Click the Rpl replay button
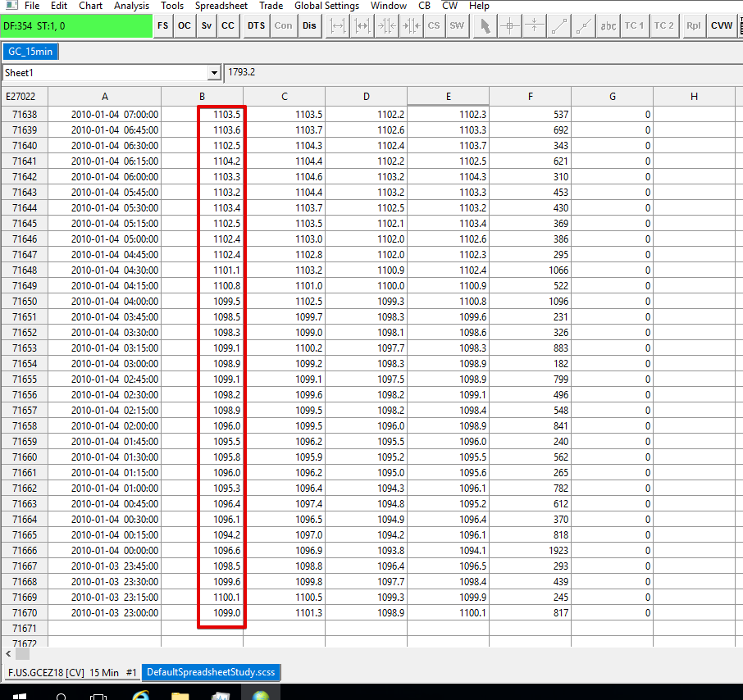This screenshot has height=700, width=743. pos(693,26)
